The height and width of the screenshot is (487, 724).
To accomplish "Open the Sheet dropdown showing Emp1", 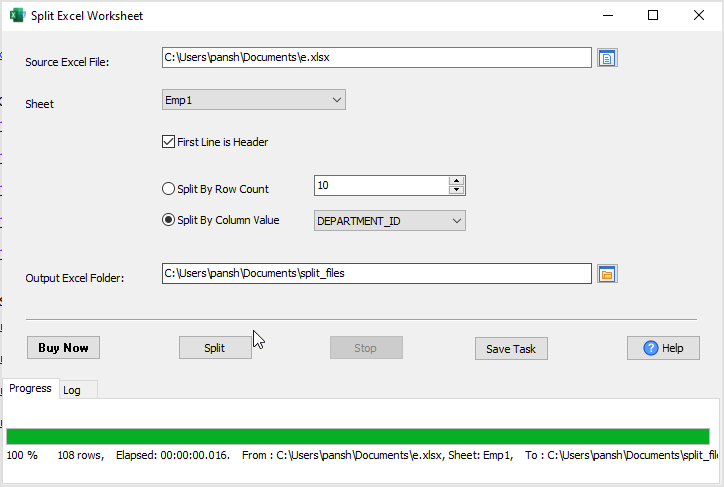I will [x=253, y=100].
